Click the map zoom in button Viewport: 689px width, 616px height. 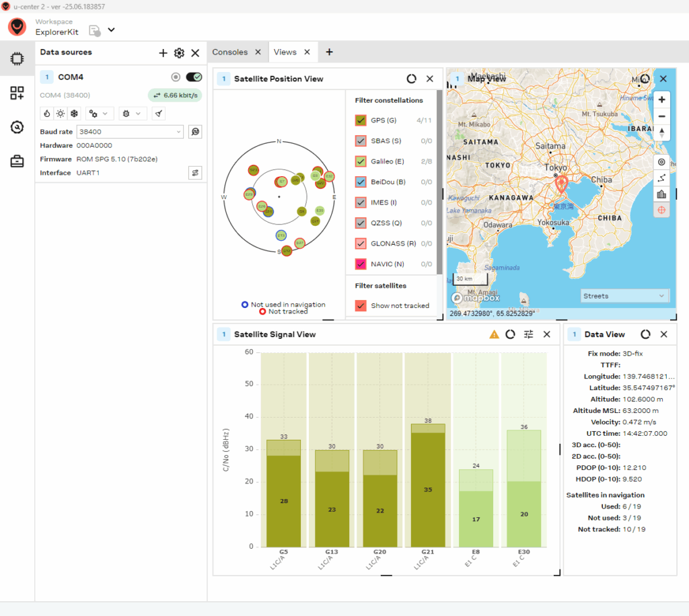pos(662,100)
